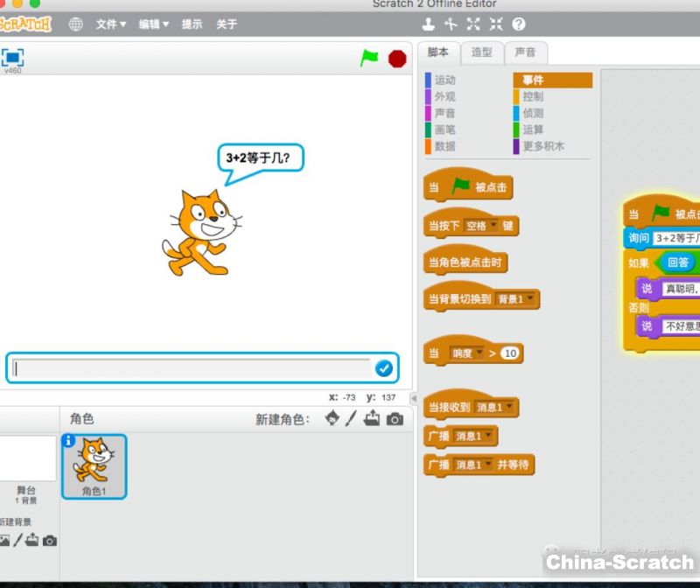Click the green flag to run the project
The image size is (700, 588).
[369, 58]
